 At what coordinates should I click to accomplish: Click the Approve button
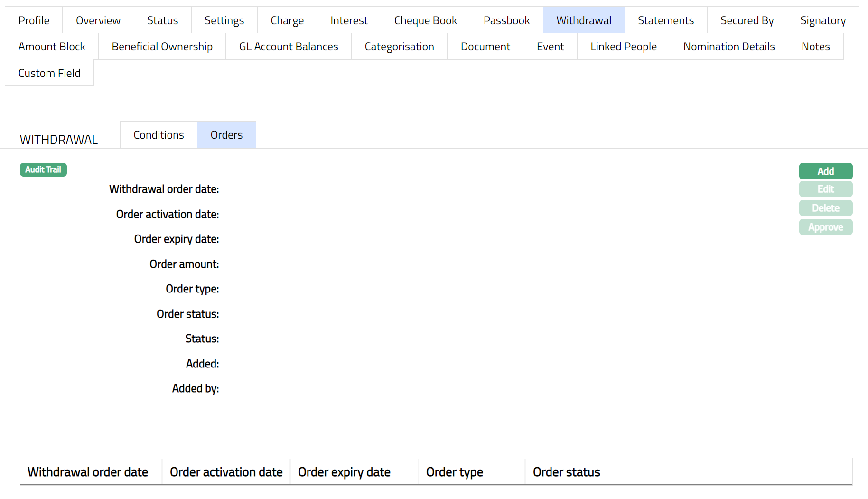point(825,227)
